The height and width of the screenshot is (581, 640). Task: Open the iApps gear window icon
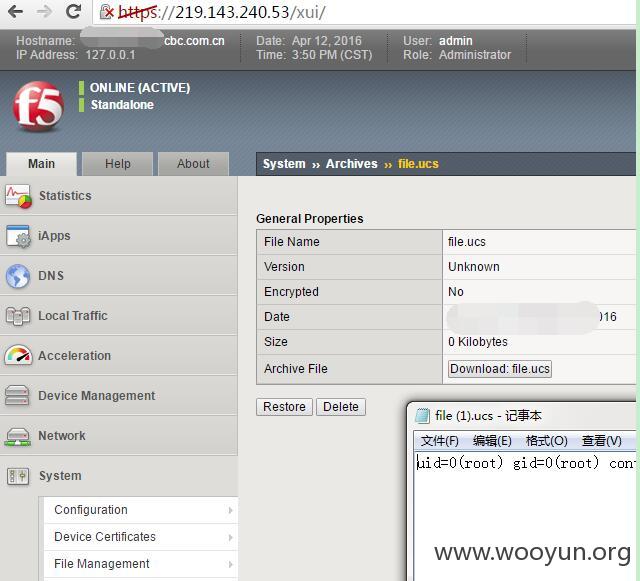tap(18, 236)
